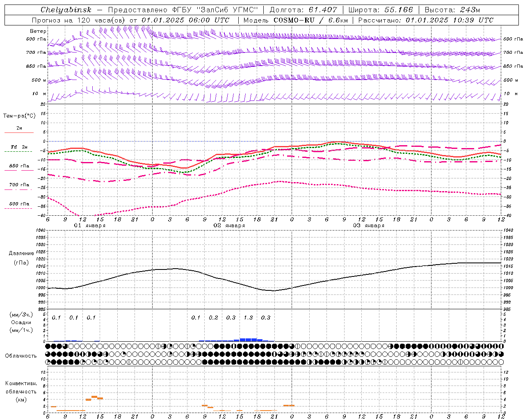This screenshot has height=420, width=525.
Task: Click the "01 января" date label
Action: 89,226
